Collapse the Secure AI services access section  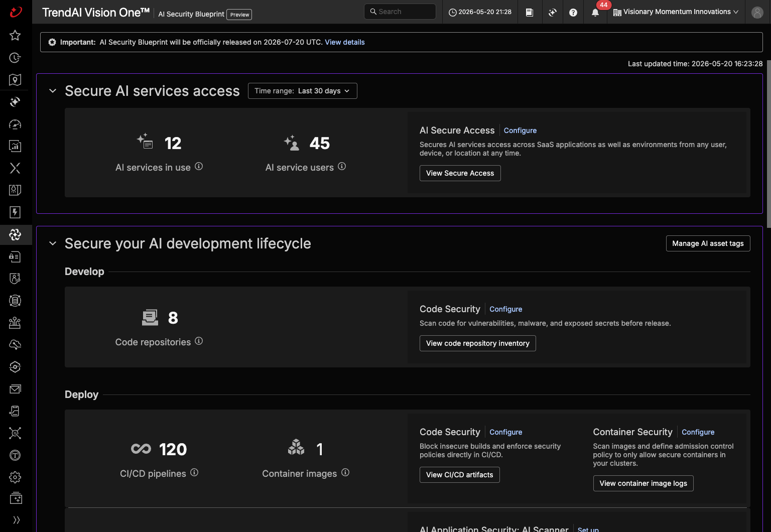coord(53,91)
